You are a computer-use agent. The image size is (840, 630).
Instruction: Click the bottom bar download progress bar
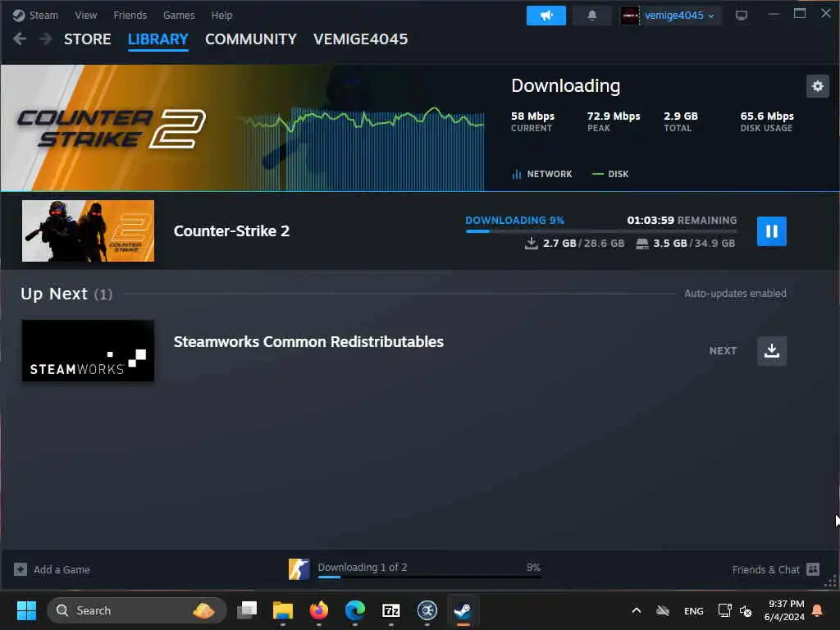click(429, 577)
